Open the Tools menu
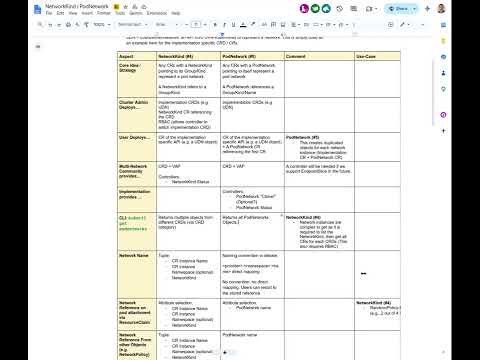480x360 pixels. (x=120, y=13)
